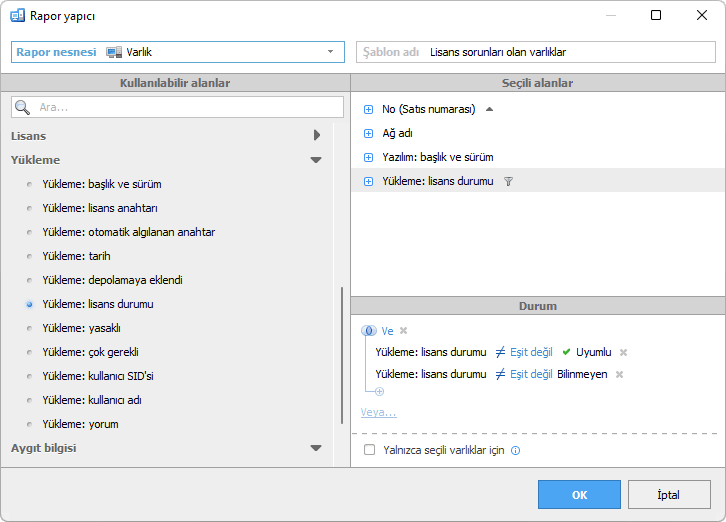Expand the Ağ adı selected field
The image size is (726, 522).
368,133
